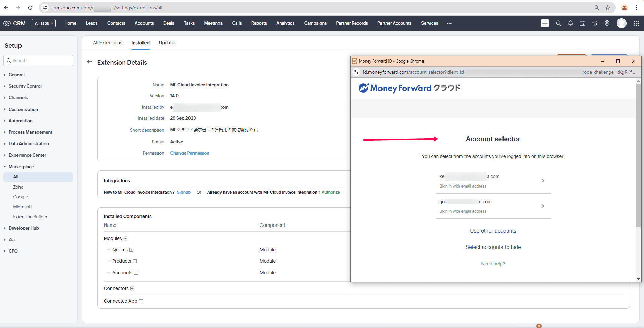Collapse the Modules tree

point(125,239)
